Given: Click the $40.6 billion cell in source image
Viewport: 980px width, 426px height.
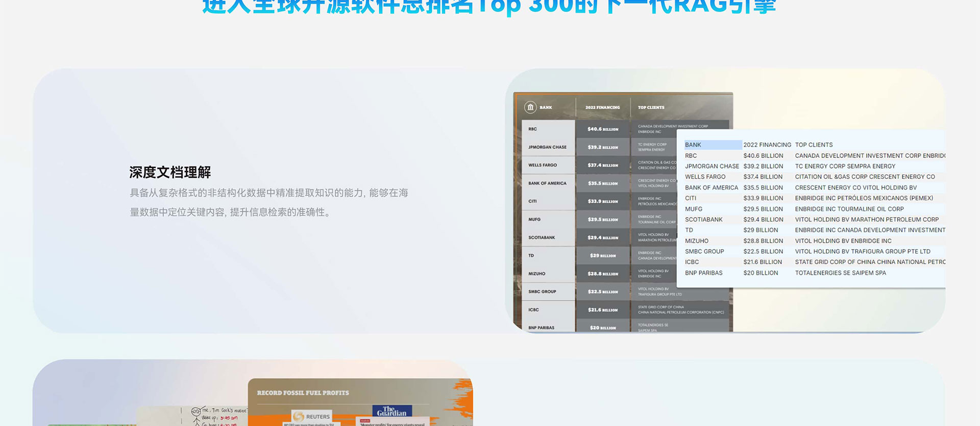Looking at the screenshot, I should pyautogui.click(x=603, y=129).
